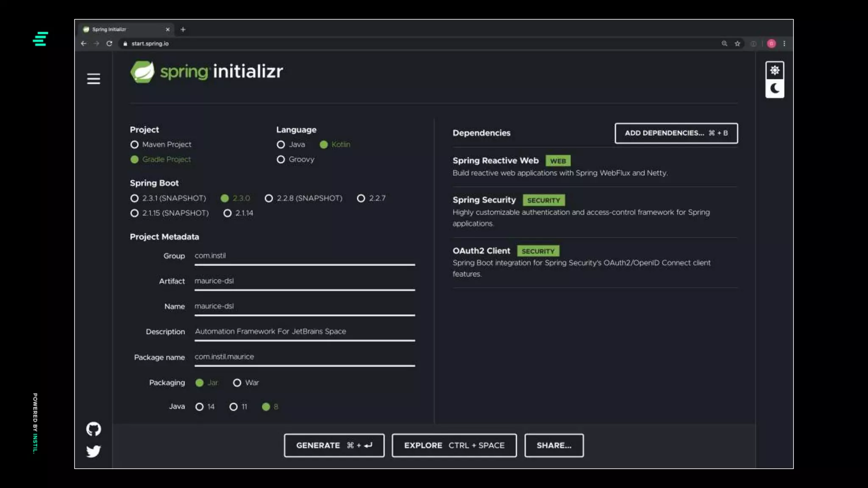868x488 pixels.
Task: Reload the page in browser
Action: click(x=109, y=44)
